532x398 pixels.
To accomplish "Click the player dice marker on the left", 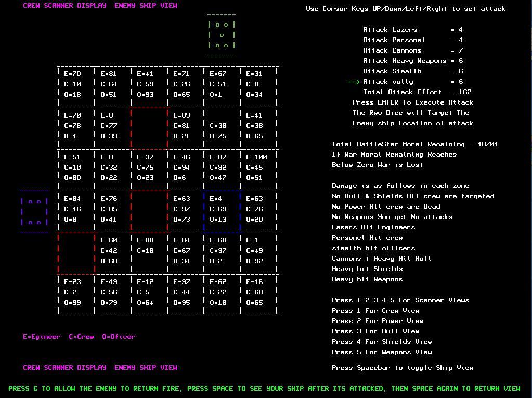I will (x=34, y=211).
